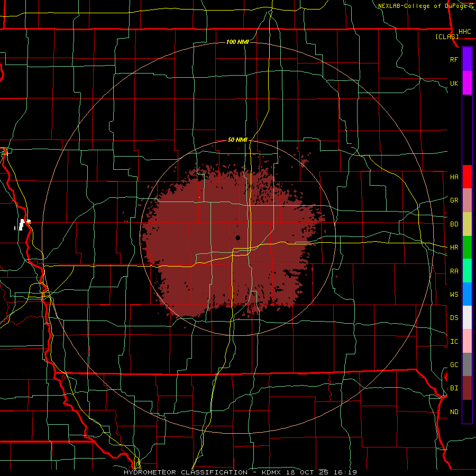Select the pink-brown GR legend swatch

coord(467,200)
